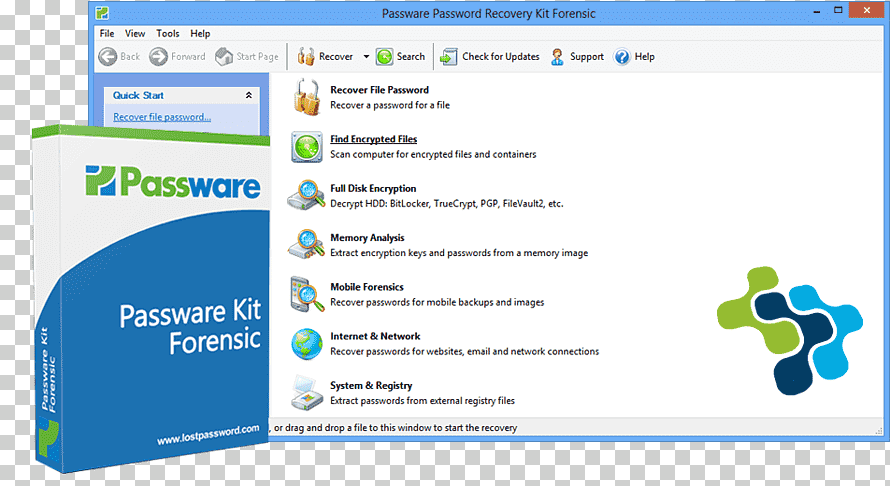Click the Mobile Forensics phone icon
Image resolution: width=890 pixels, height=486 pixels.
pos(307,294)
